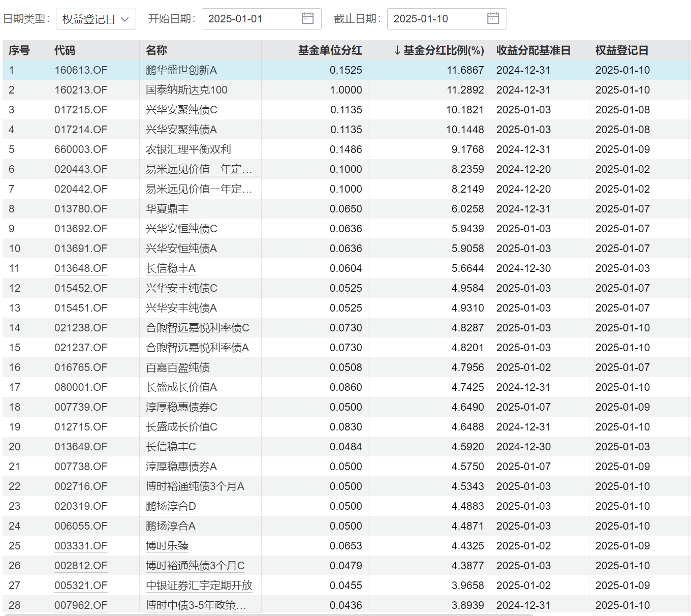Click the end date field 2025-01-10
Image resolution: width=691 pixels, height=616 pixels.
click(x=447, y=19)
